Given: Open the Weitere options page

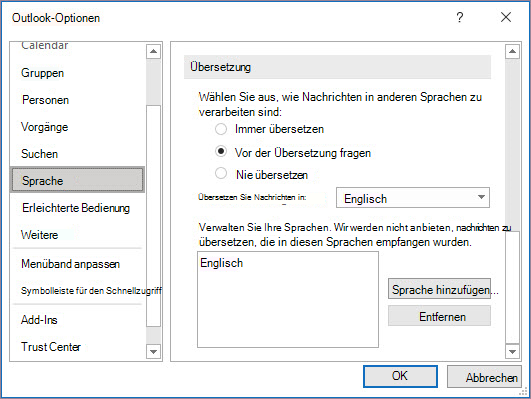Looking at the screenshot, I should point(40,235).
